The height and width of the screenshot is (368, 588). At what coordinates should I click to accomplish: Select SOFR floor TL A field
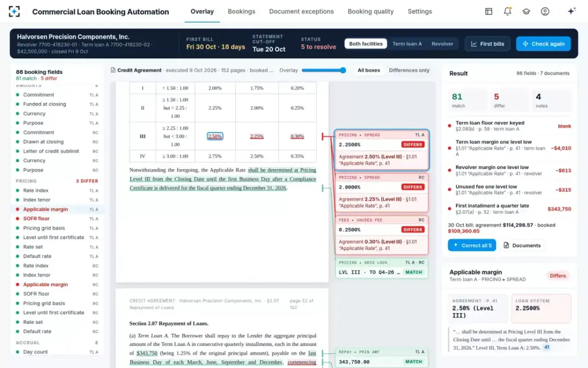[57, 219]
